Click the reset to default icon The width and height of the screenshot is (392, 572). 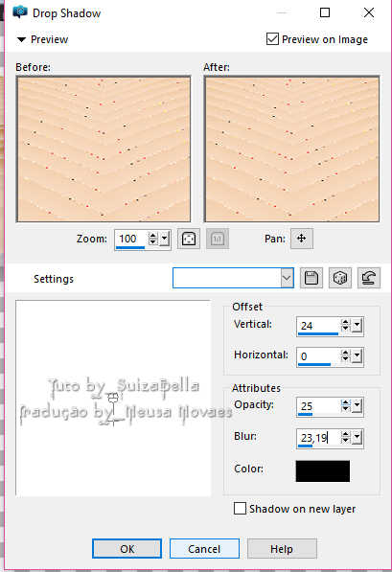369,279
